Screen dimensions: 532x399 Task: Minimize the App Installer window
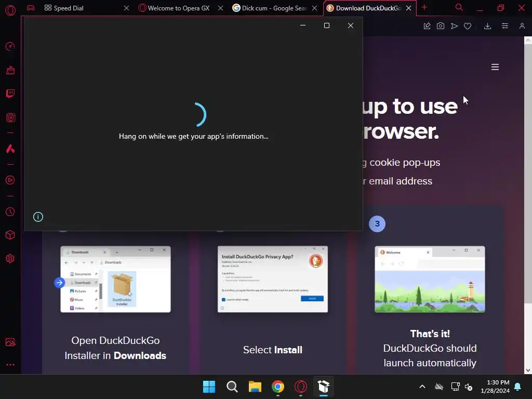coord(303,25)
